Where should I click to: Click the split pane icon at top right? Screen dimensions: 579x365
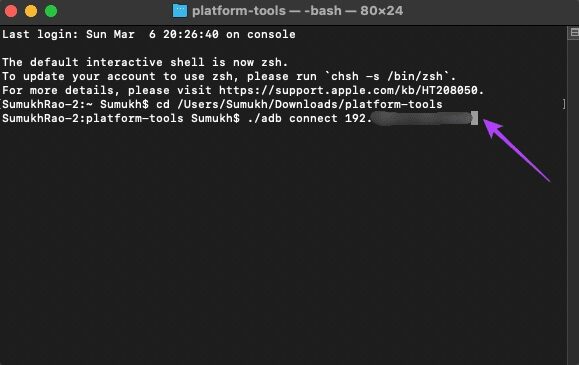click(574, 33)
